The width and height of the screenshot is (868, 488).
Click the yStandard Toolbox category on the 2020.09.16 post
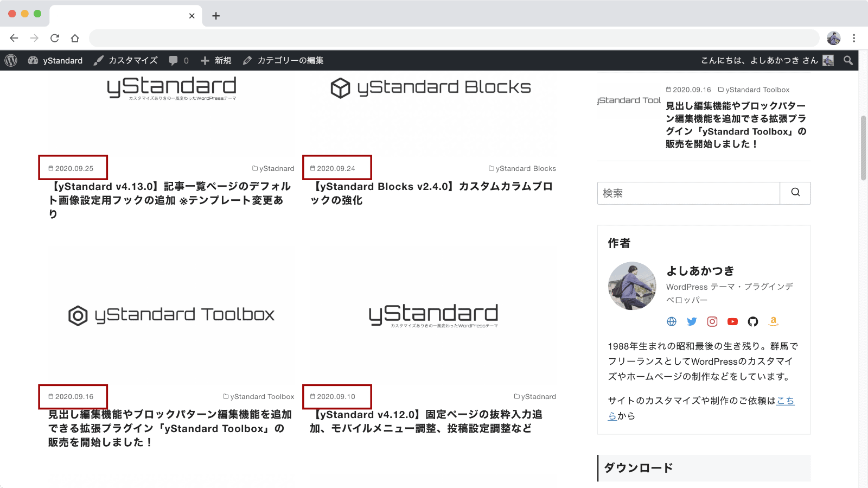(259, 396)
